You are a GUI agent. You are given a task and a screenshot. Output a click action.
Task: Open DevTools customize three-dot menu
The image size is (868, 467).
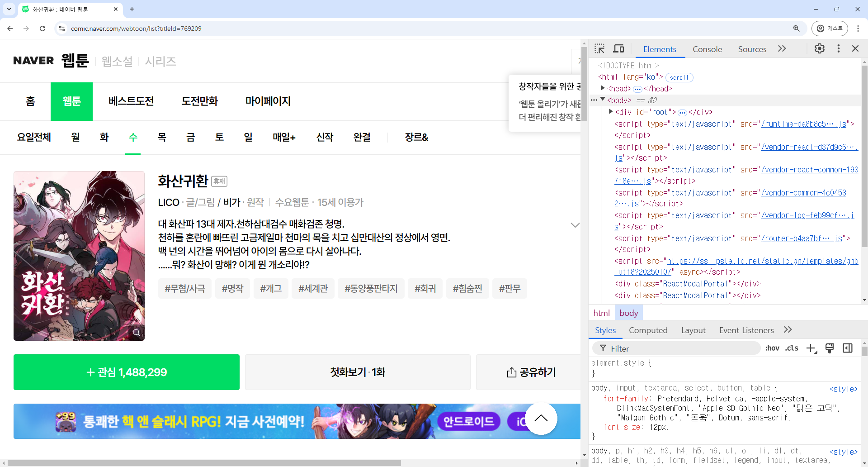coord(839,48)
